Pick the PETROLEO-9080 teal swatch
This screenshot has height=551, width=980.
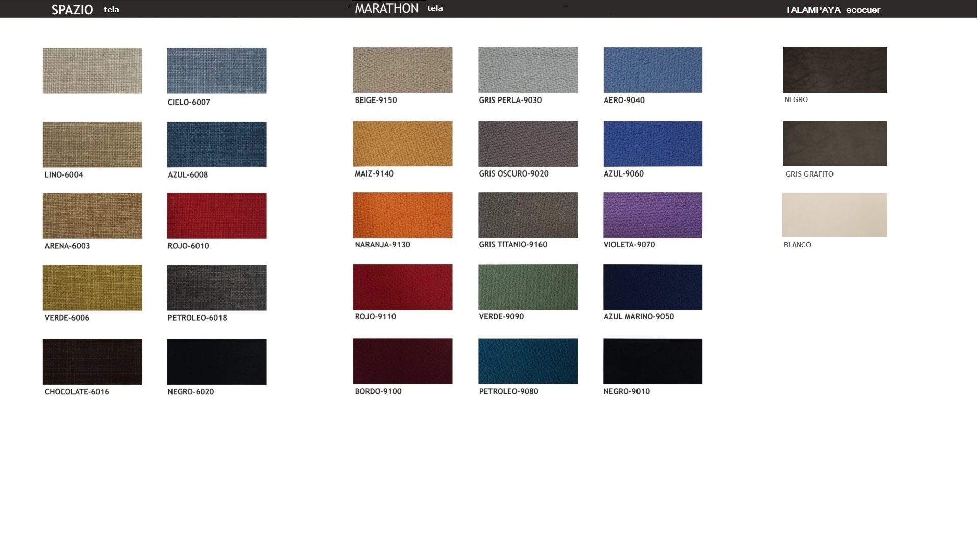coord(528,361)
